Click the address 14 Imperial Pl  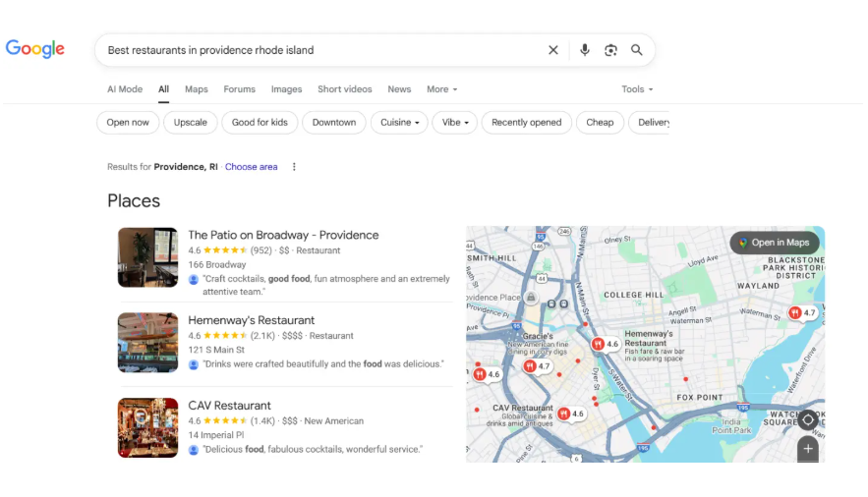click(x=215, y=435)
